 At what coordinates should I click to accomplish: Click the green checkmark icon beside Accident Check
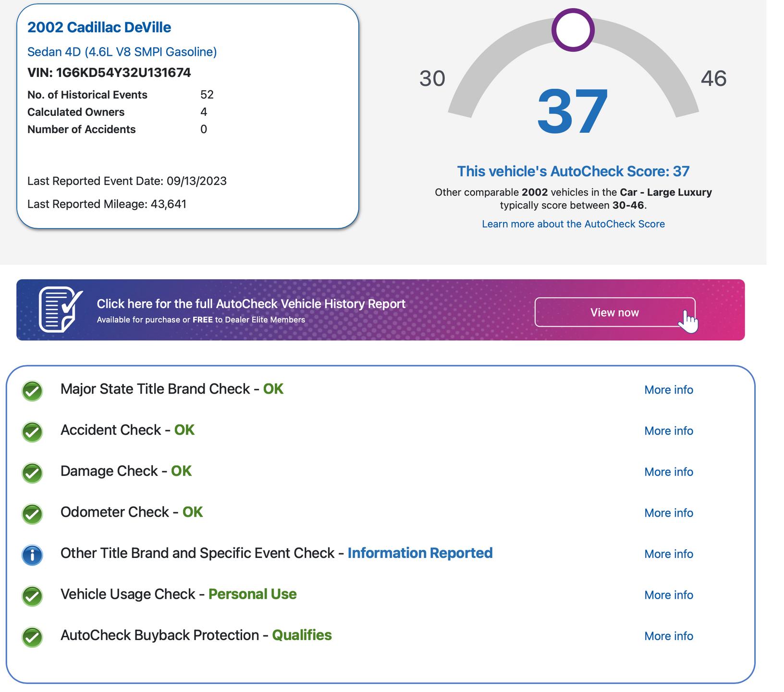click(32, 432)
